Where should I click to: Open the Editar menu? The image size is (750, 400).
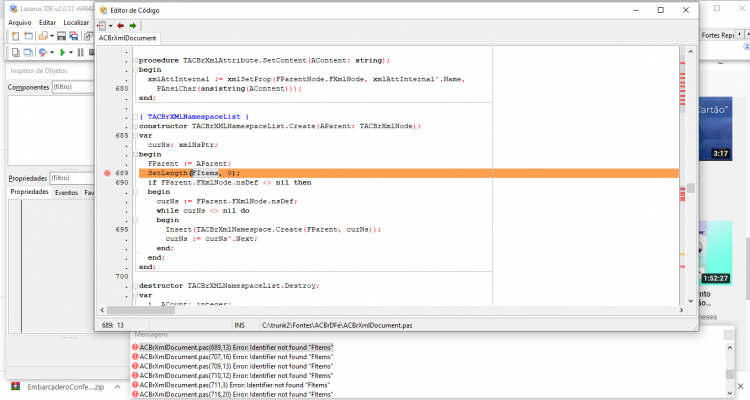(47, 22)
